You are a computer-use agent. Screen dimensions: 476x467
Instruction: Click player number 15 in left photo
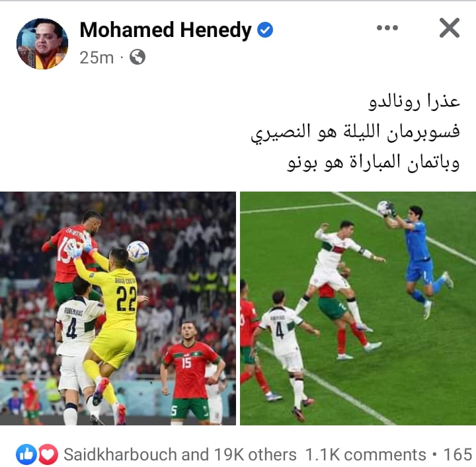(x=190, y=370)
